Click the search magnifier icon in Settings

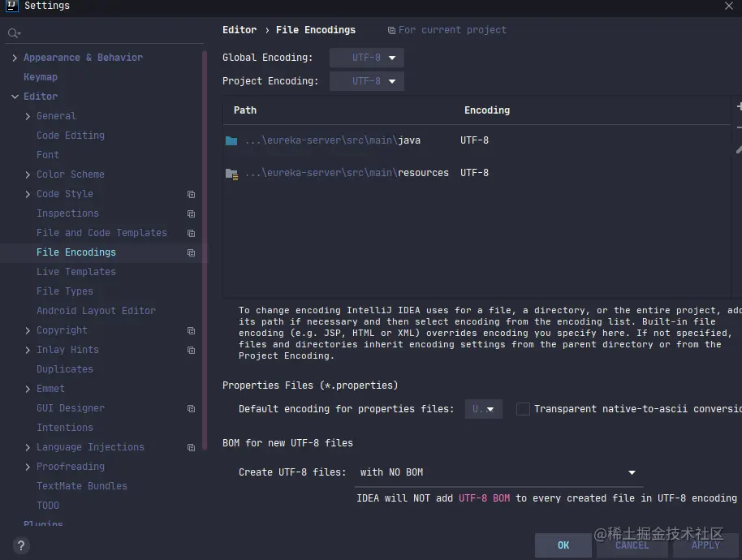pyautogui.click(x=14, y=33)
